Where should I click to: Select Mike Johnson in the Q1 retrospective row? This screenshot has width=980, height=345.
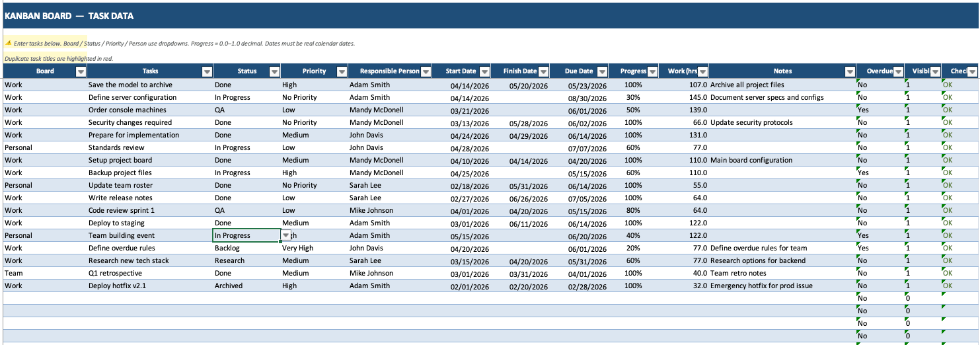coord(391,273)
